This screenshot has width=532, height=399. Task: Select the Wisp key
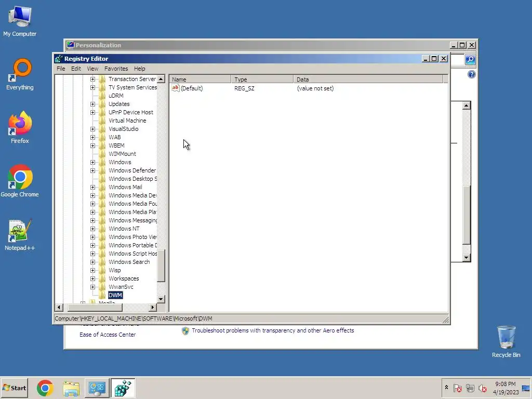pos(115,270)
